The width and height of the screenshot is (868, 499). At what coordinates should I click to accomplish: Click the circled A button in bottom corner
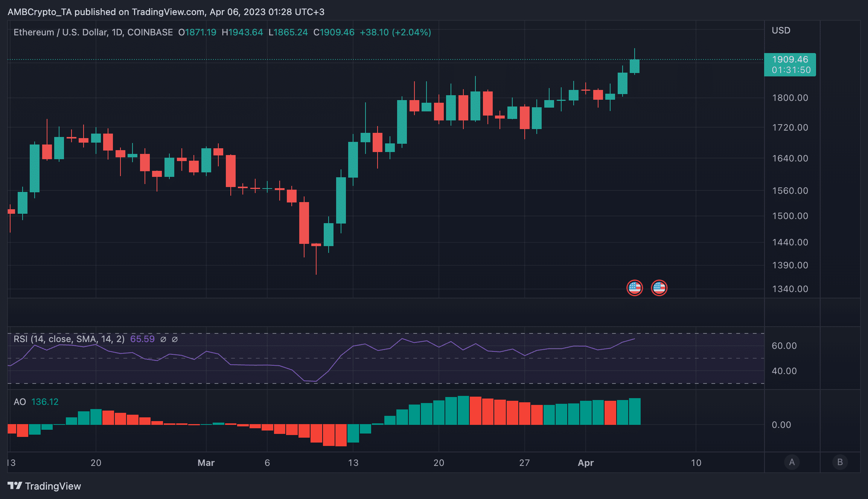click(792, 462)
